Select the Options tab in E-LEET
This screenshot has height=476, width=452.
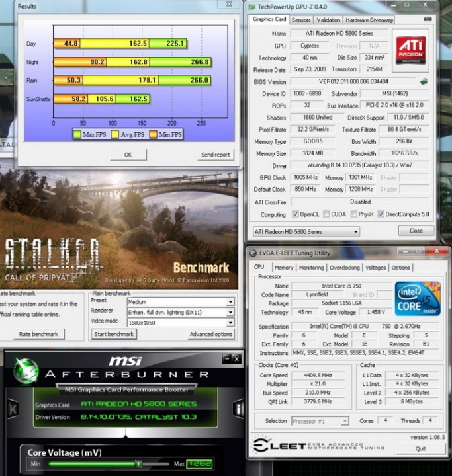(400, 268)
